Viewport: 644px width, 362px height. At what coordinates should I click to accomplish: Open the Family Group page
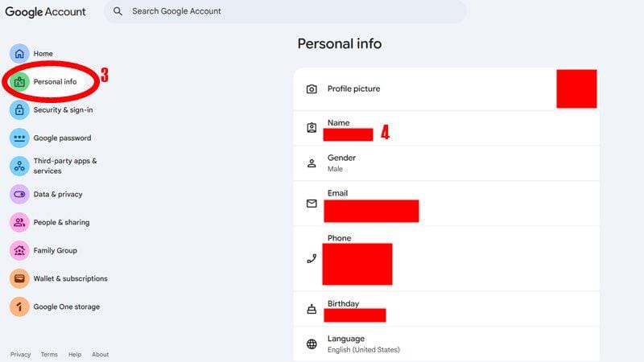pos(56,250)
